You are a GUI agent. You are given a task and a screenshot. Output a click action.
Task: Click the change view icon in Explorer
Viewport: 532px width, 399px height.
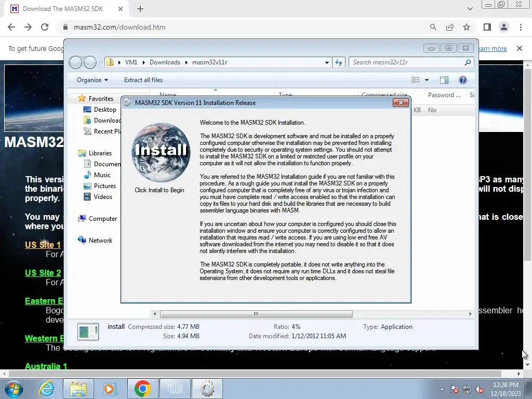[x=416, y=80]
